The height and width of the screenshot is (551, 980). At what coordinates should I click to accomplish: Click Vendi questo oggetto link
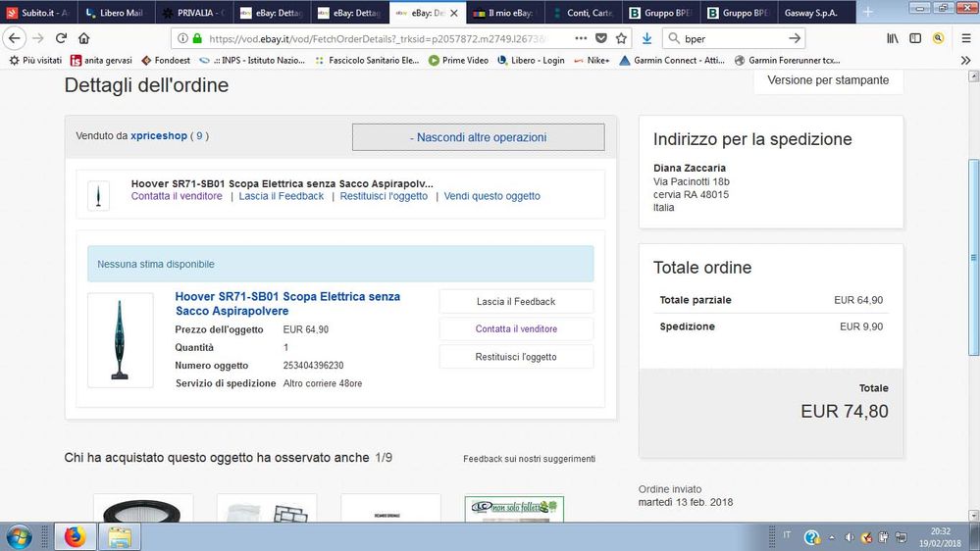tap(491, 196)
